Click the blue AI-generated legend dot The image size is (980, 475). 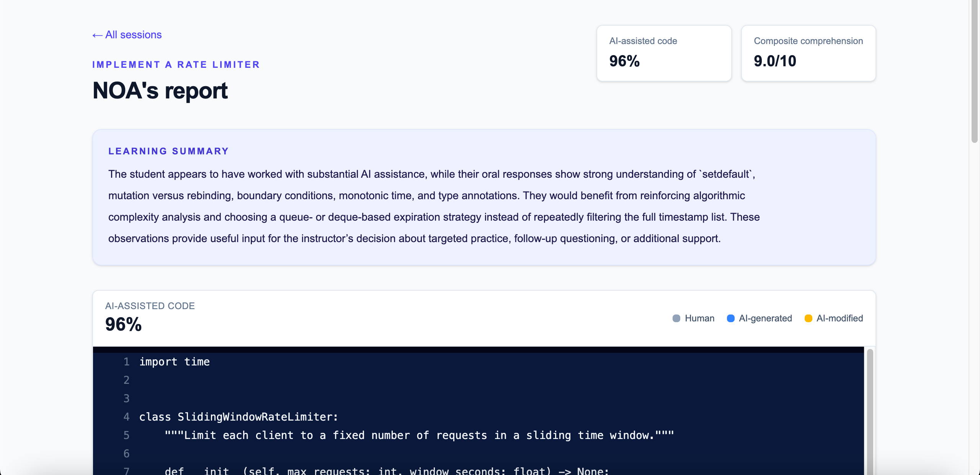click(731, 318)
